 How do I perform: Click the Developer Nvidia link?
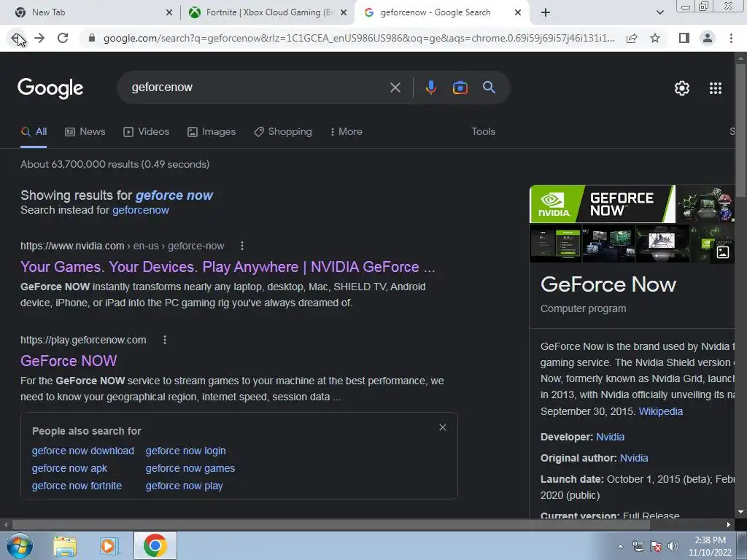tap(611, 437)
